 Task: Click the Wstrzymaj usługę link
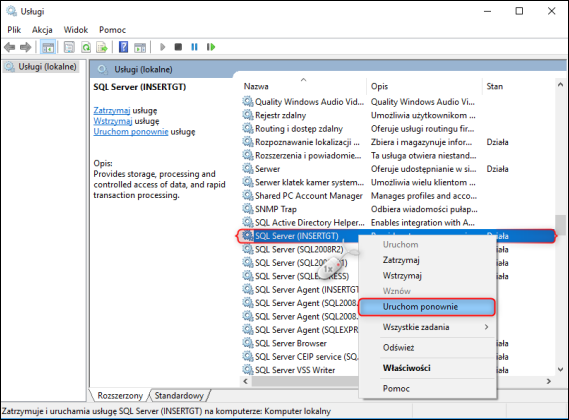tap(113, 121)
